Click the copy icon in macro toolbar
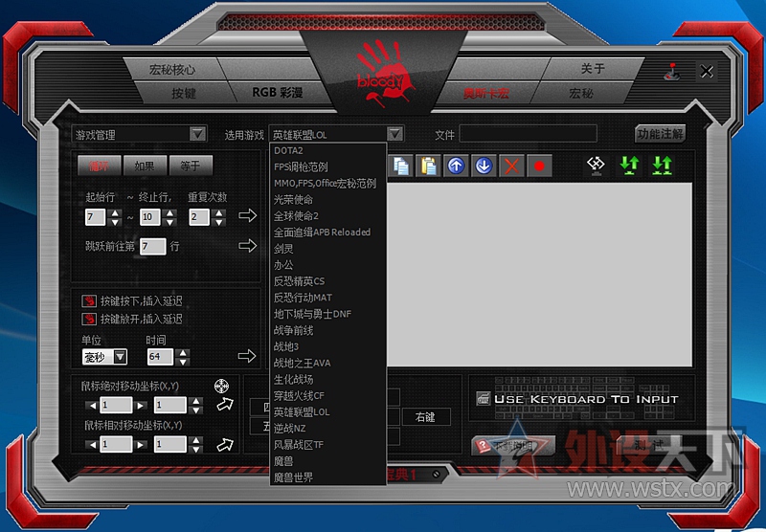 (x=401, y=166)
